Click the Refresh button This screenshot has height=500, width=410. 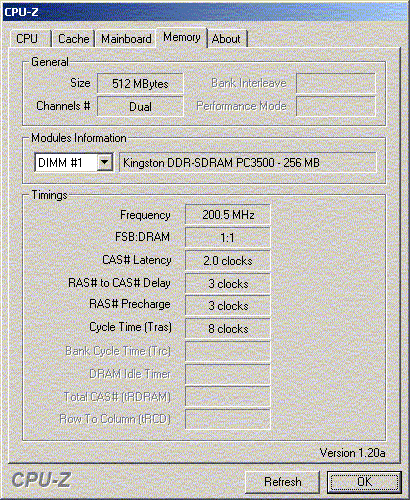282,482
